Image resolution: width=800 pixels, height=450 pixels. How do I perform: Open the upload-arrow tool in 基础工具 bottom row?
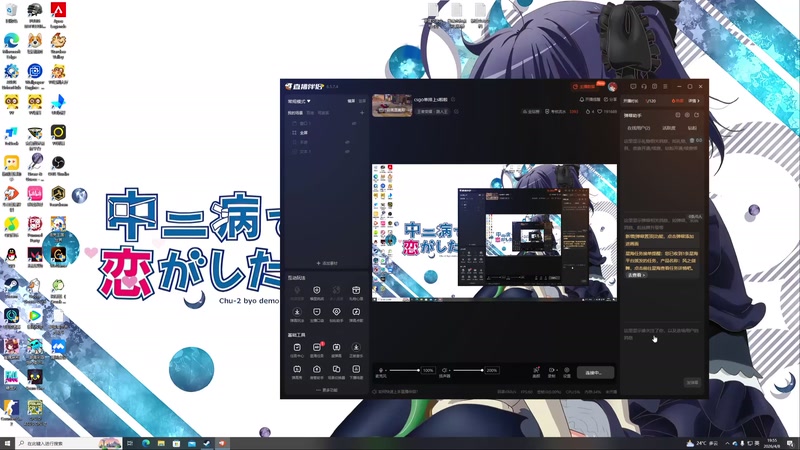(317, 372)
